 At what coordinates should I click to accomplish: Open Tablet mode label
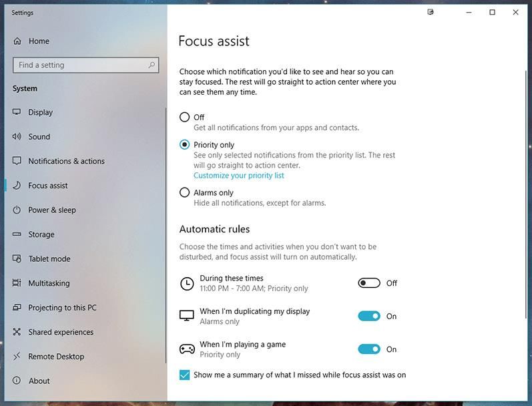click(49, 258)
